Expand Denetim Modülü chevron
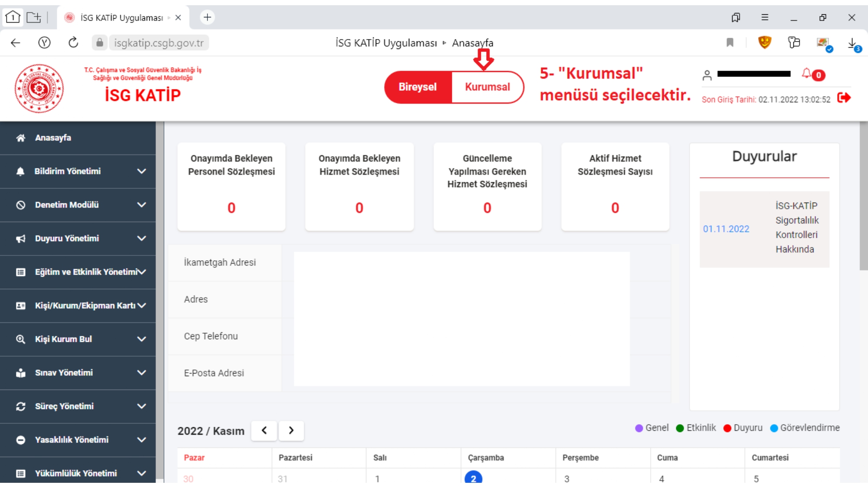The width and height of the screenshot is (868, 488). click(141, 205)
